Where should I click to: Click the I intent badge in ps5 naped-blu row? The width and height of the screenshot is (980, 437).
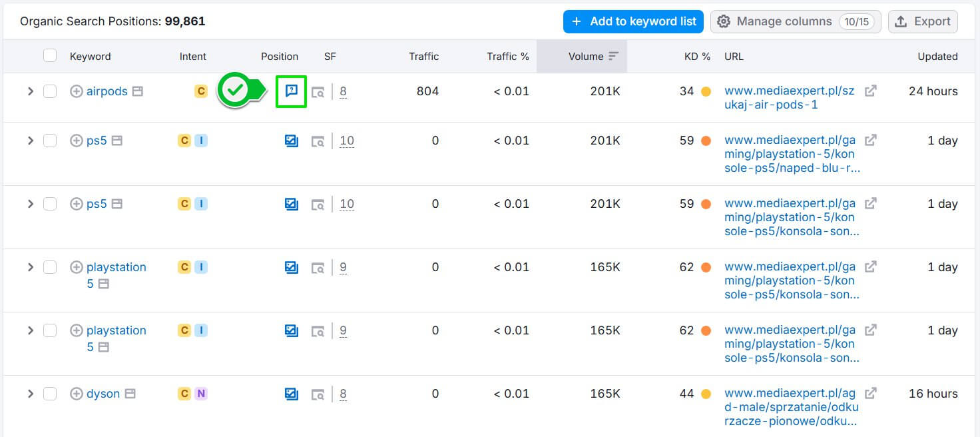point(201,141)
